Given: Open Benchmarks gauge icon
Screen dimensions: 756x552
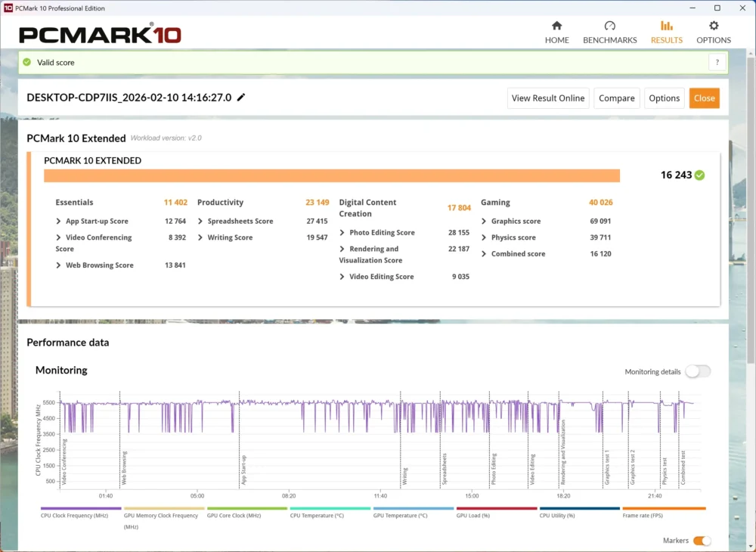Looking at the screenshot, I should click(610, 26).
